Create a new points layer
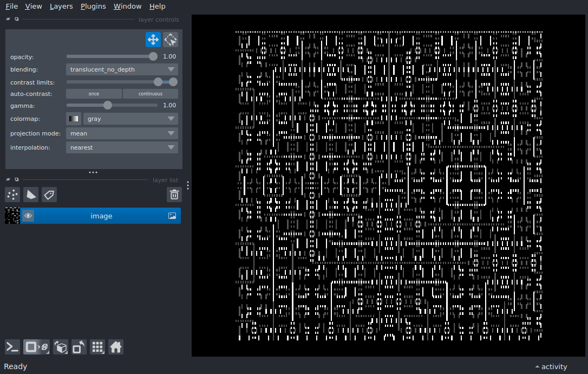 (x=12, y=195)
